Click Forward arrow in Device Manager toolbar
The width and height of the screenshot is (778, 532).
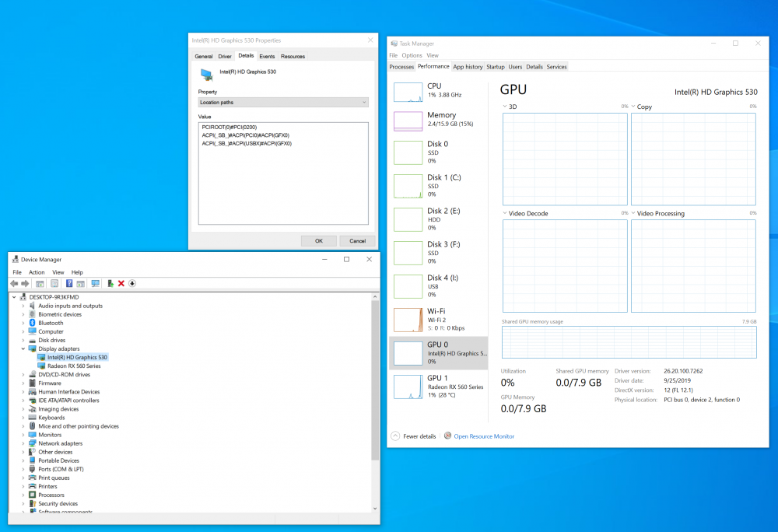[25, 284]
